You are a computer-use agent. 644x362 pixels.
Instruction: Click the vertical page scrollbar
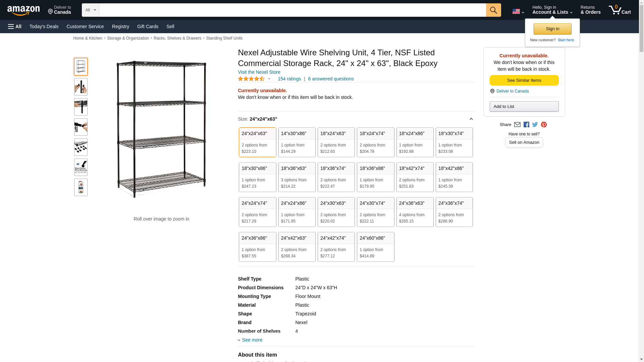[641, 168]
